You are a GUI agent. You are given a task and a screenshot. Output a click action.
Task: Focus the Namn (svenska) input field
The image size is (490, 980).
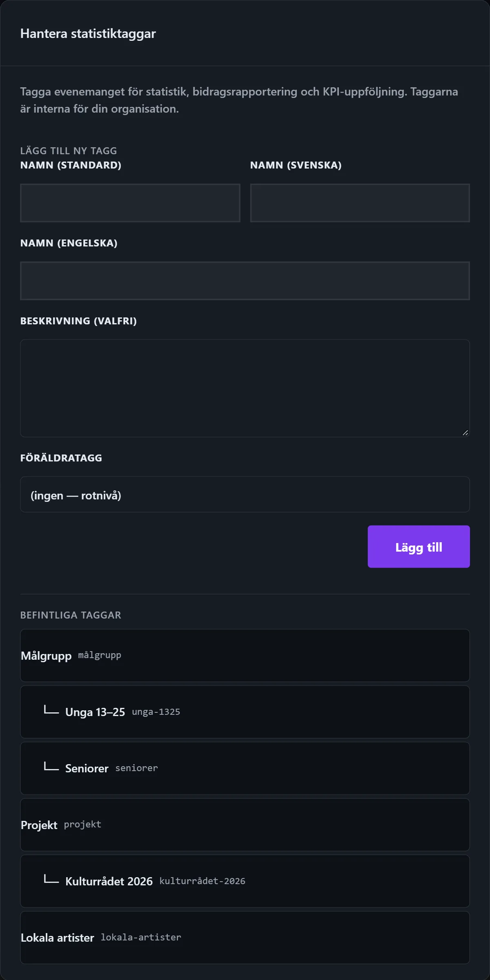pyautogui.click(x=360, y=203)
